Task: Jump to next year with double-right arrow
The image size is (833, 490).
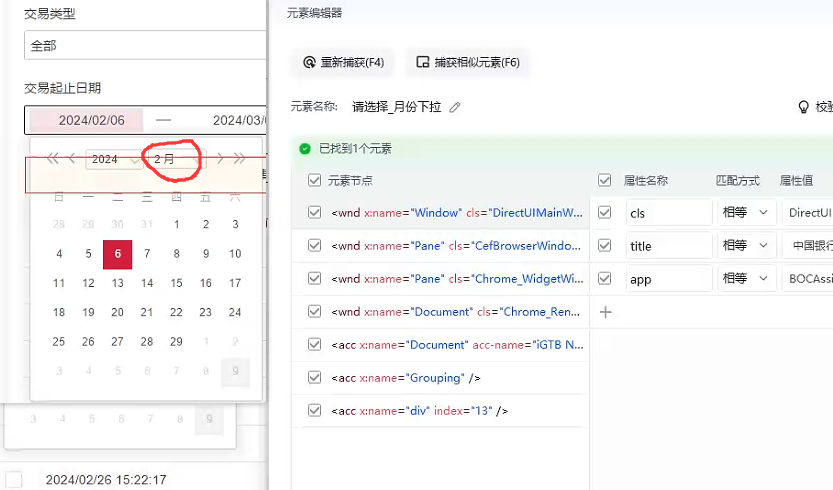Action: point(239,158)
